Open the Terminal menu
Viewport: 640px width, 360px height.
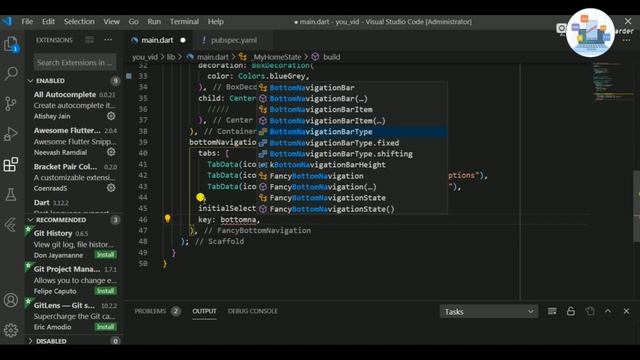[x=184, y=22]
